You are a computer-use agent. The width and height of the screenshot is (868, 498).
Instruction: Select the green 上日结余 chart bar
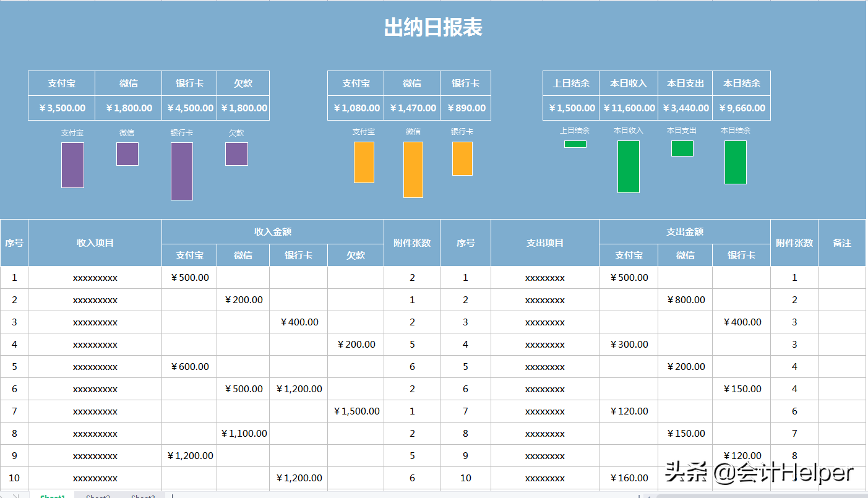point(575,143)
